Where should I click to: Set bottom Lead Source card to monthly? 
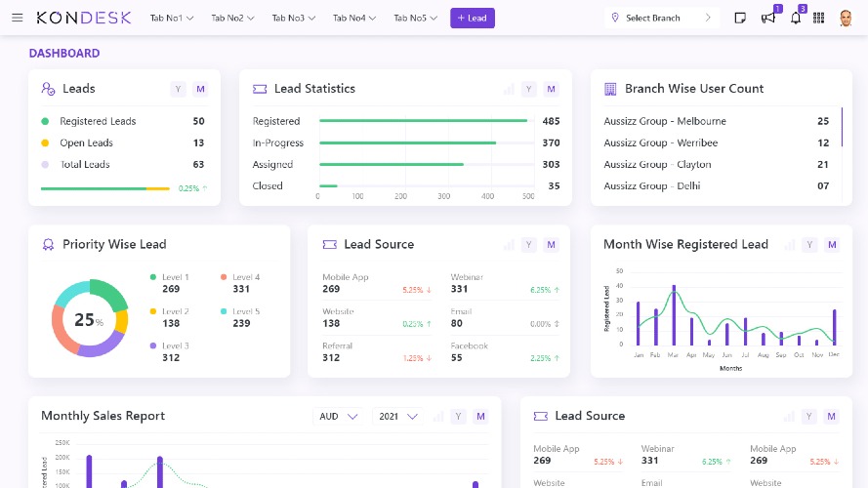[x=832, y=416]
